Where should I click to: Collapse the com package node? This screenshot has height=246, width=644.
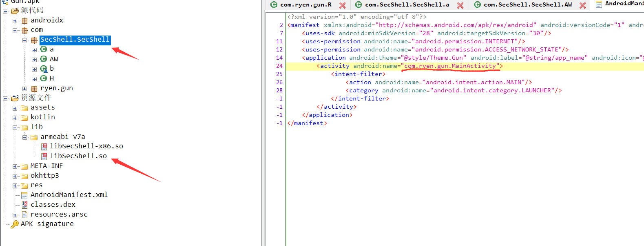coord(15,30)
